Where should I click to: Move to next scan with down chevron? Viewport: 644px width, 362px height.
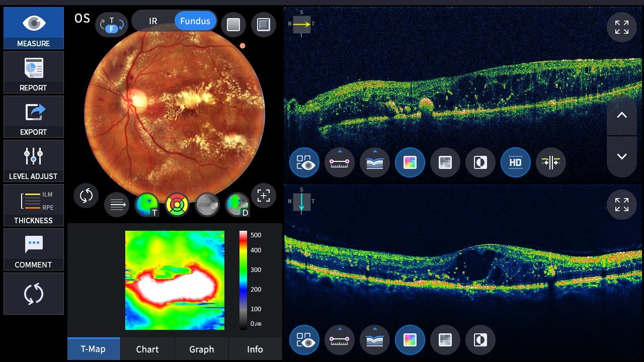point(621,156)
